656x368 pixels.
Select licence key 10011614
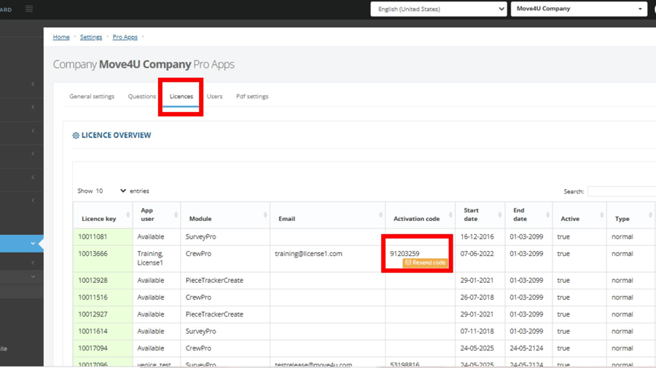coord(93,331)
